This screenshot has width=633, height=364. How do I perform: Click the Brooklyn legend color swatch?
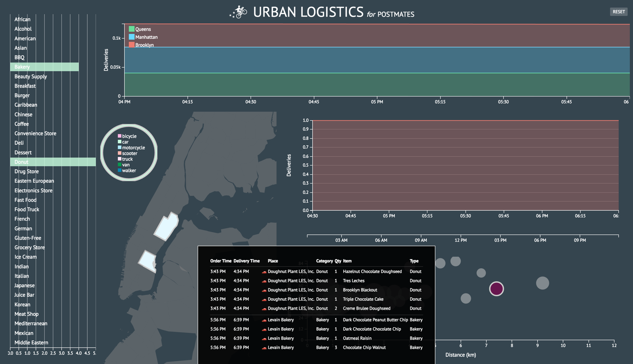click(131, 45)
